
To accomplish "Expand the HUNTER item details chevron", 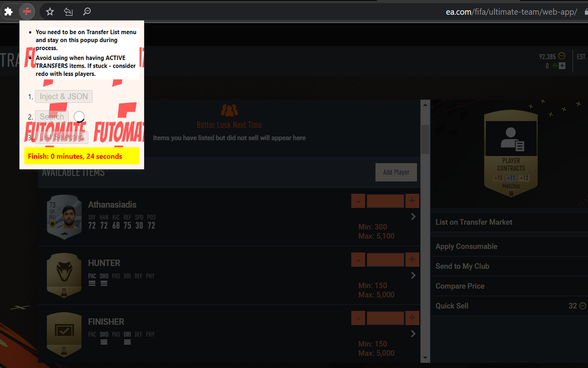I will (x=413, y=275).
